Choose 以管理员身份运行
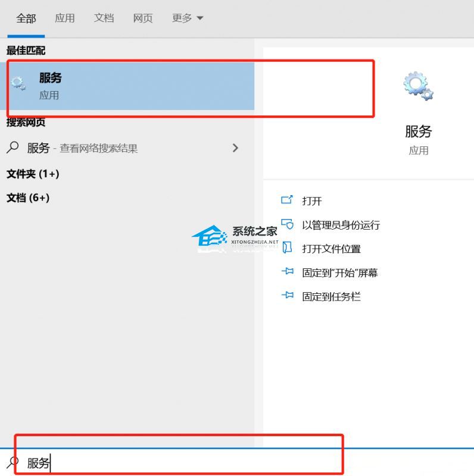 coord(341,225)
